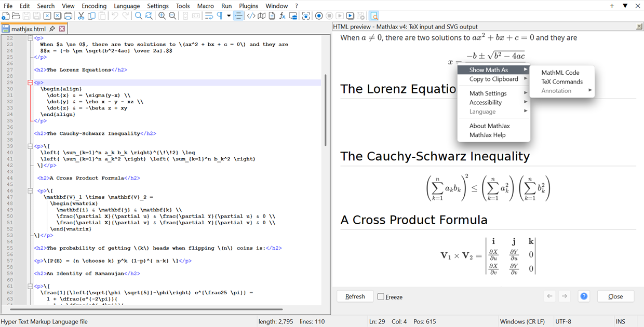Run macro multiple times icon

pos(350,16)
